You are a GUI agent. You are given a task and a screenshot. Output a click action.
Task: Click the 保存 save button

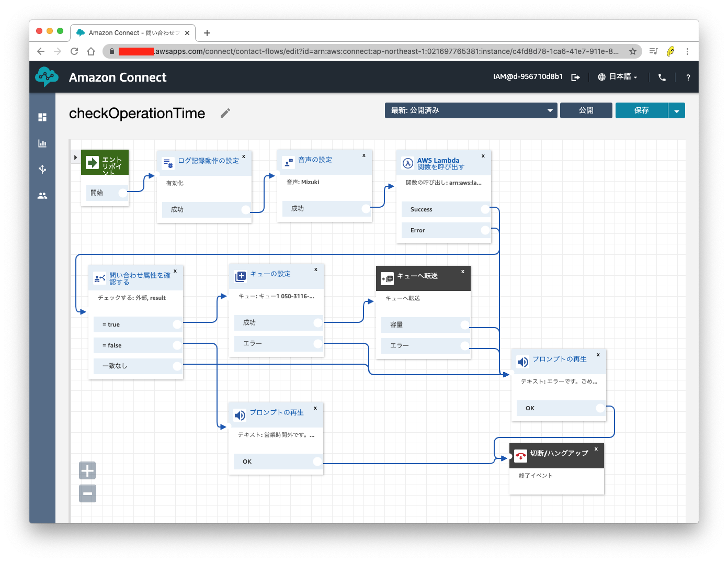click(x=642, y=110)
